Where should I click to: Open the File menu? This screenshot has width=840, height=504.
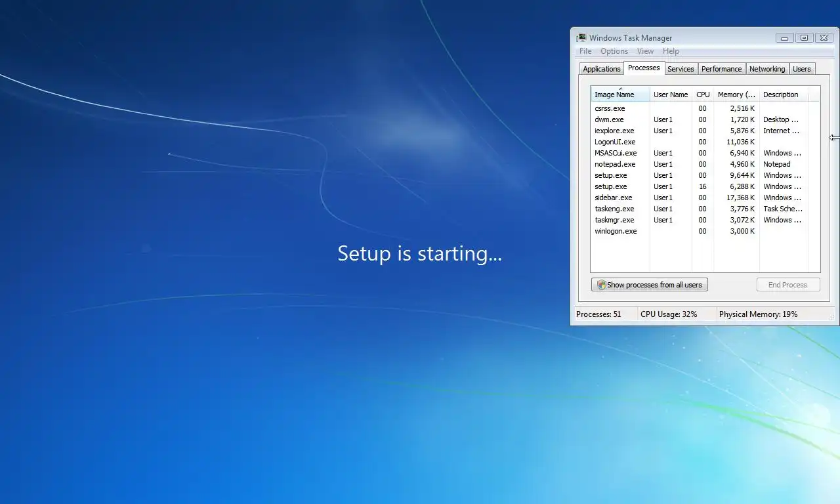click(585, 51)
